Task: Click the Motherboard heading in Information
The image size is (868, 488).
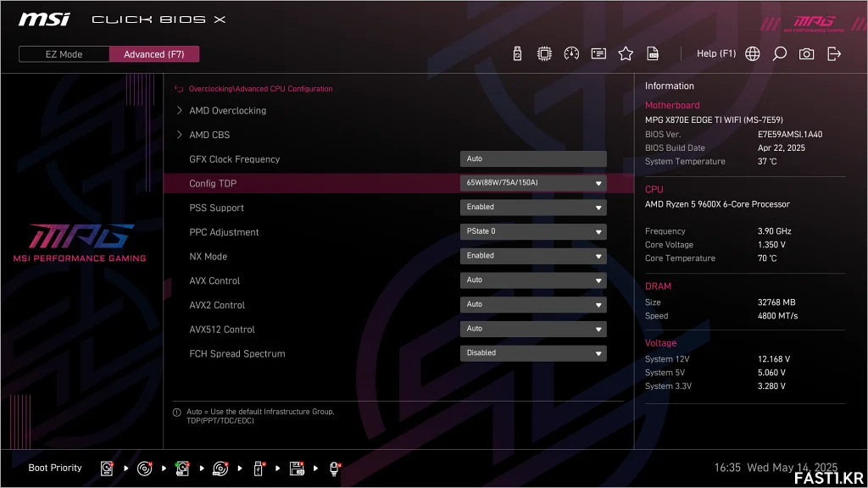Action: point(672,105)
